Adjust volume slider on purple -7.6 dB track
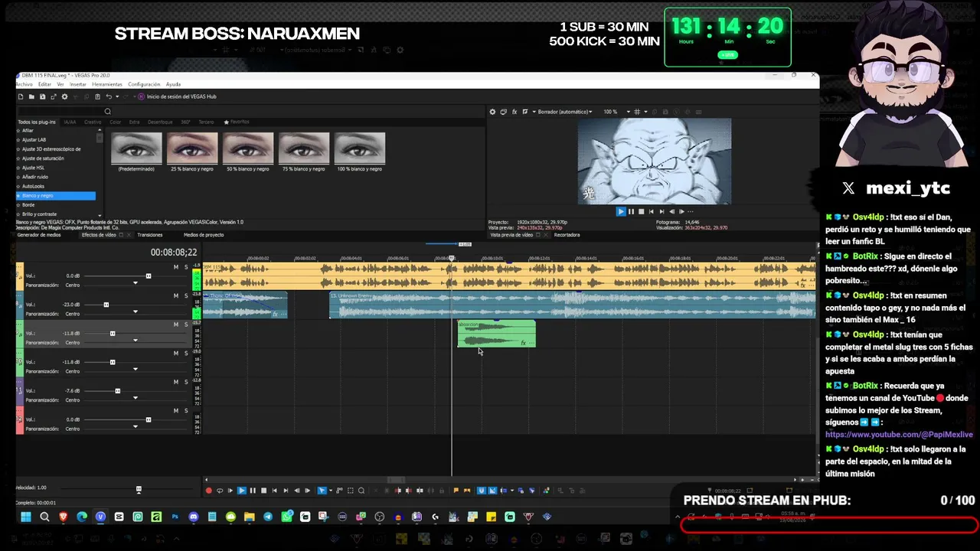Viewport: 980px width, 551px height. [x=117, y=391]
